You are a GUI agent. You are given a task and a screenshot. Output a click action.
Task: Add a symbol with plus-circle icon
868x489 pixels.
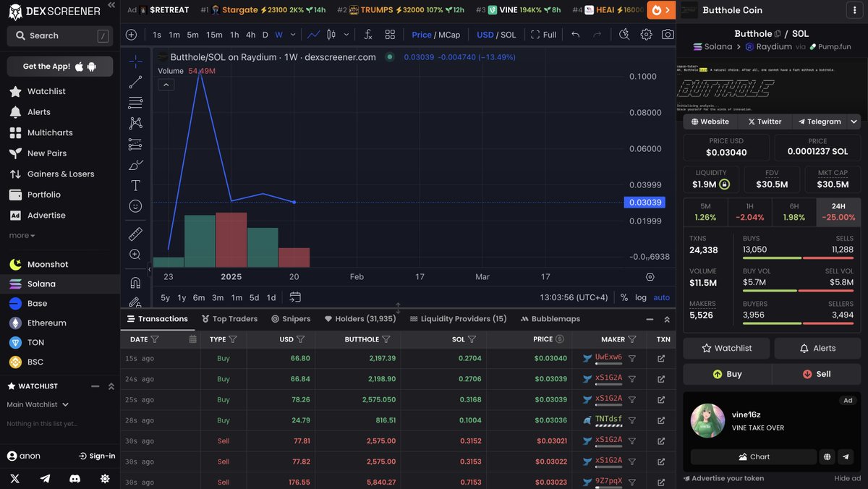pos(131,35)
